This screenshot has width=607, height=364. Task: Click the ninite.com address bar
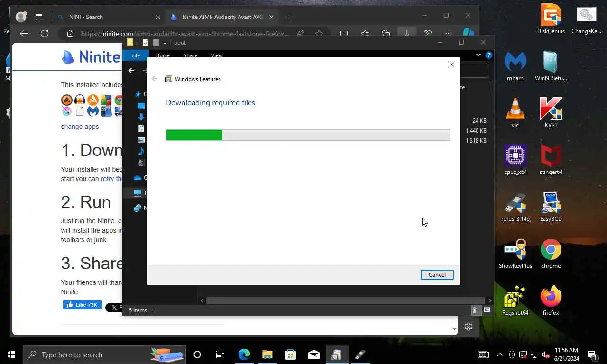pyautogui.click(x=183, y=34)
